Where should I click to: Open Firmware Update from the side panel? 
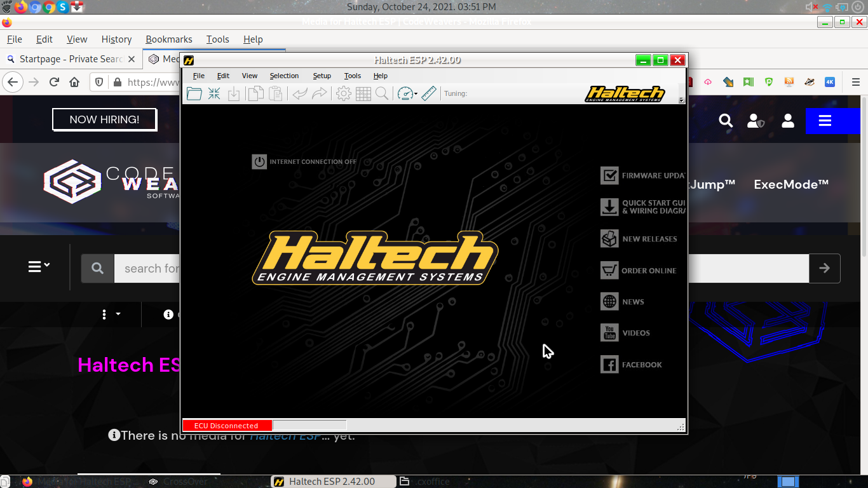642,175
